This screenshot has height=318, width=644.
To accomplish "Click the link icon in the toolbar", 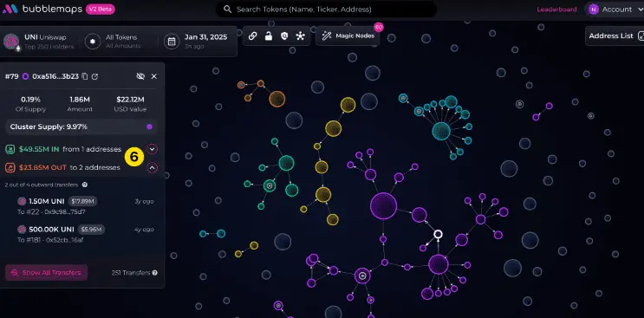I will tap(252, 36).
